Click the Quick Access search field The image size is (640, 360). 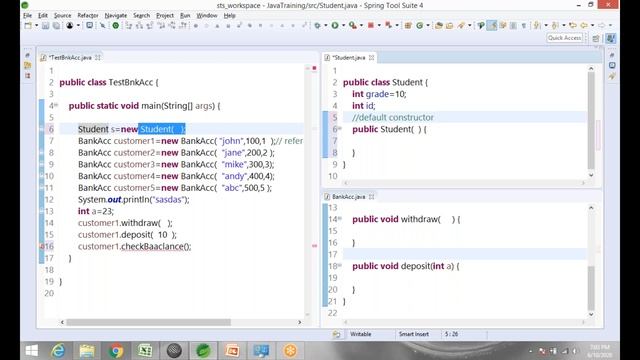pos(564,38)
